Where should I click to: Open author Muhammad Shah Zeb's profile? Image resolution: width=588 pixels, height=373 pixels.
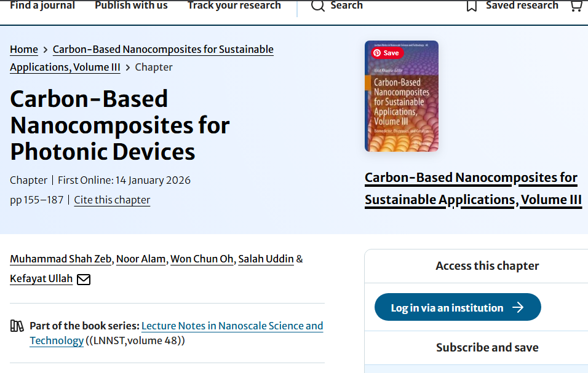[x=61, y=259]
